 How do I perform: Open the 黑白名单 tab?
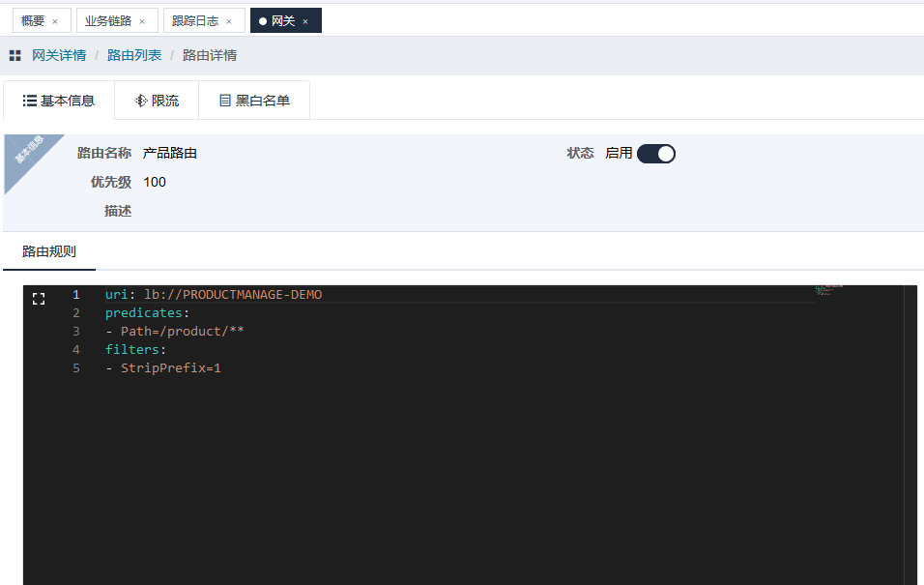coord(254,101)
